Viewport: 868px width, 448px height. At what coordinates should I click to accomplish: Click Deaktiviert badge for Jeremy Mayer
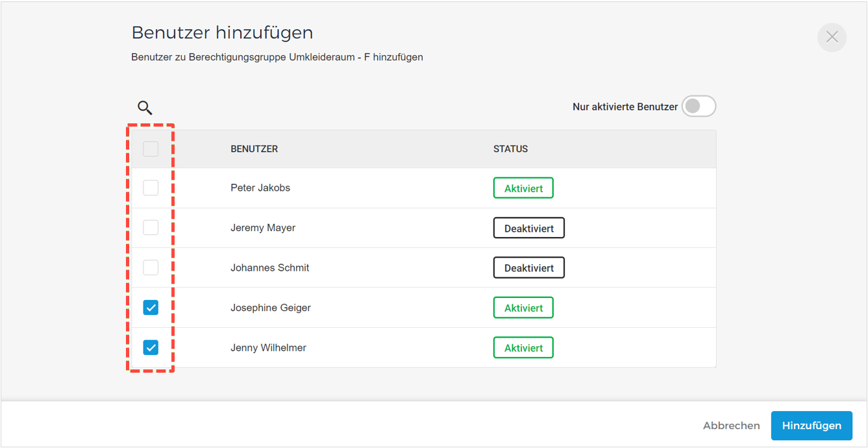(528, 228)
